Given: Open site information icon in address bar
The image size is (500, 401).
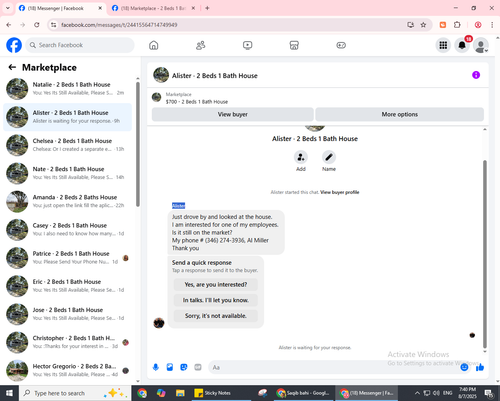Looking at the screenshot, I should tap(53, 25).
